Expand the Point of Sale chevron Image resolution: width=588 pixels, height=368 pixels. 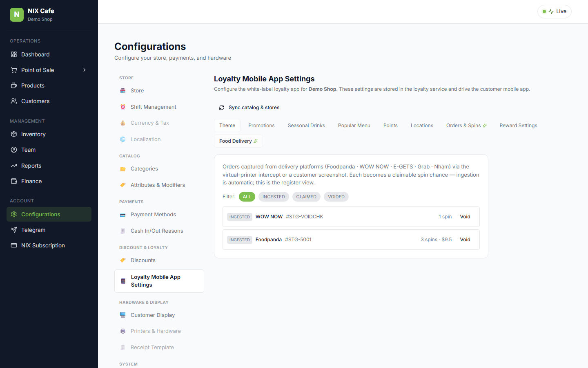(x=85, y=70)
